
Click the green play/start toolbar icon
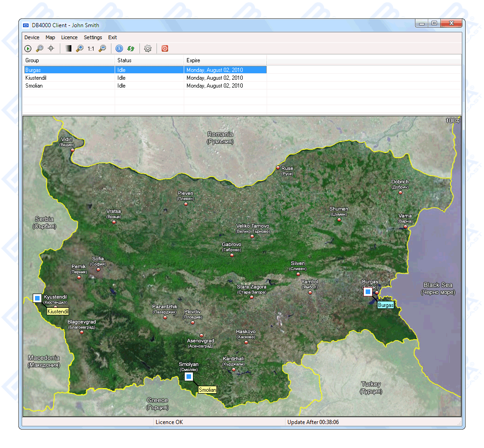pos(28,48)
